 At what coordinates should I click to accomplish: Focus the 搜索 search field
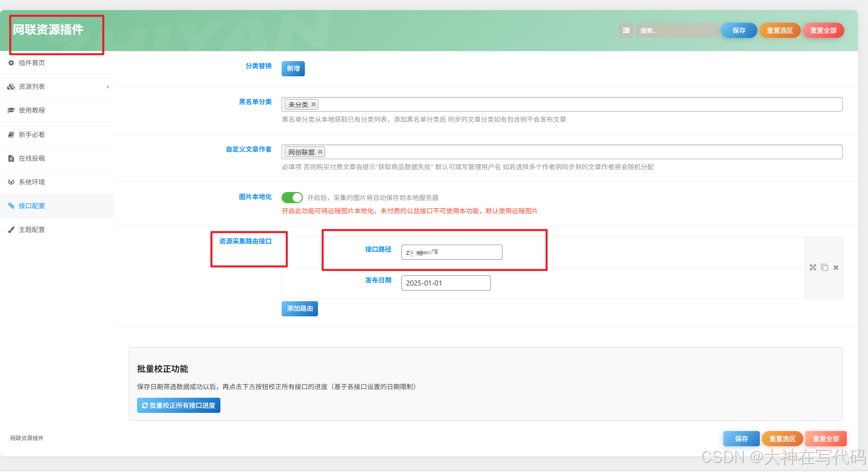[x=676, y=30]
